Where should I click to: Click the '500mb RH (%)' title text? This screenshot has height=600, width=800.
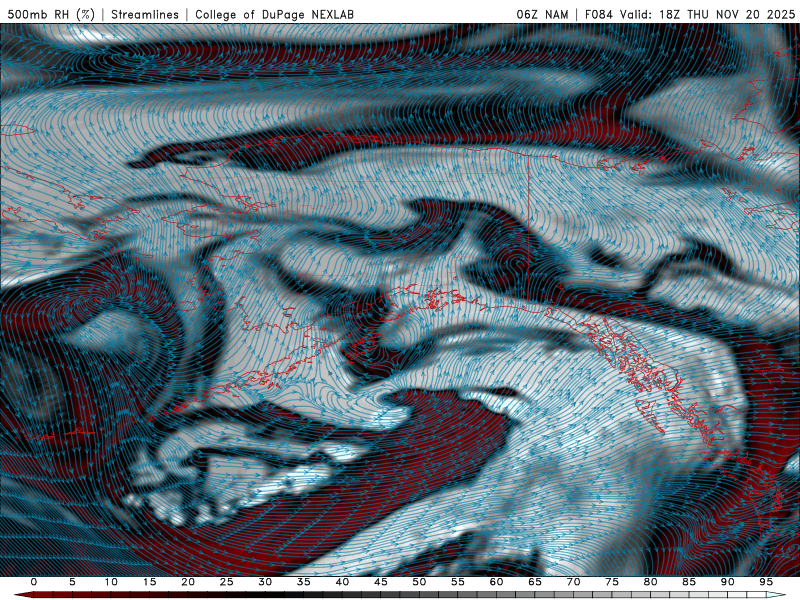click(x=51, y=14)
